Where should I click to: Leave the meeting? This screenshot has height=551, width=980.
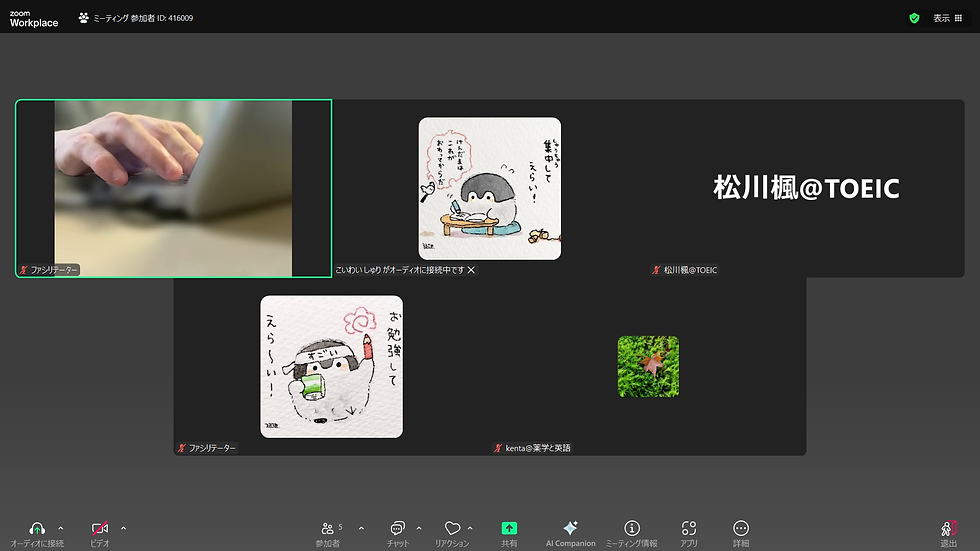(949, 534)
